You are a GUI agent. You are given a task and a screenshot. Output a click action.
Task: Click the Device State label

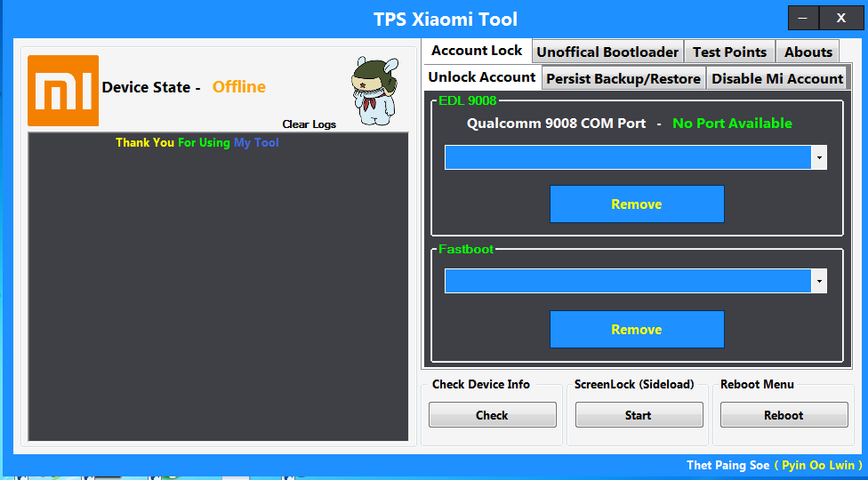[x=151, y=87]
